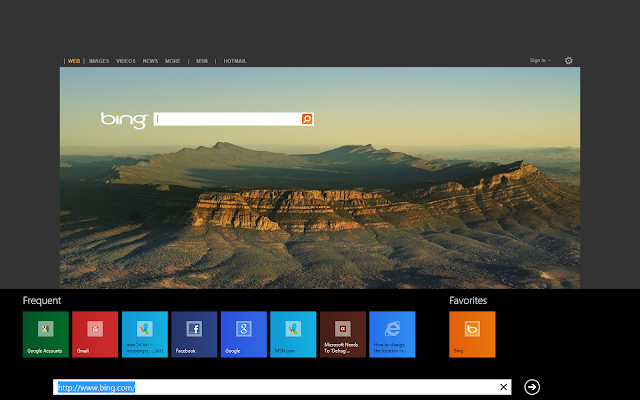
Task: Expand the Sign in dropdown
Action: pos(540,60)
